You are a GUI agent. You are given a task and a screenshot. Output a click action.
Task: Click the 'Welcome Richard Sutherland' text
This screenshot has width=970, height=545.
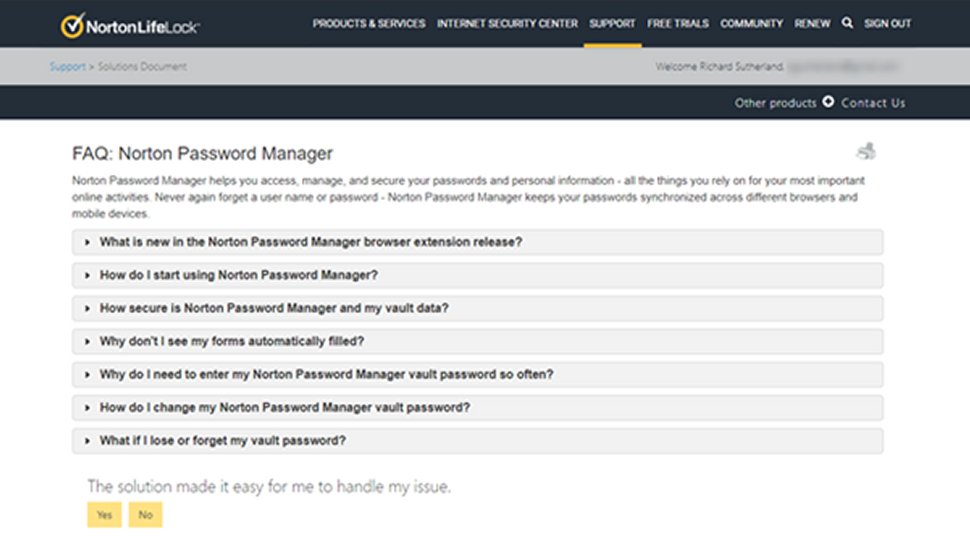[x=719, y=66]
